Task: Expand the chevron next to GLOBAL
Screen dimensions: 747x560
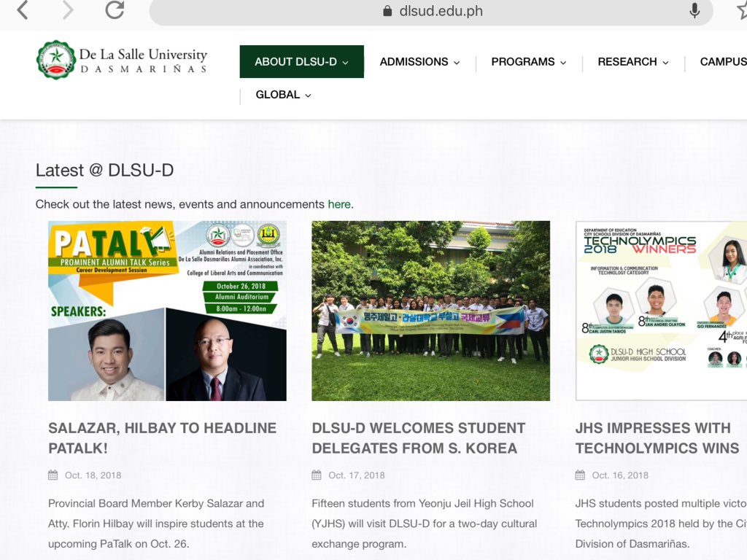Action: (x=308, y=96)
